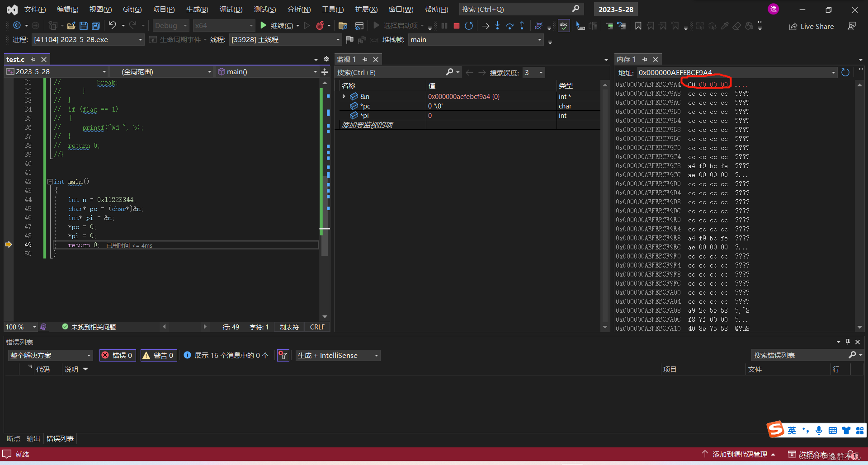This screenshot has height=465, width=868.
Task: Open the 调试(D) menu
Action: (231, 9)
